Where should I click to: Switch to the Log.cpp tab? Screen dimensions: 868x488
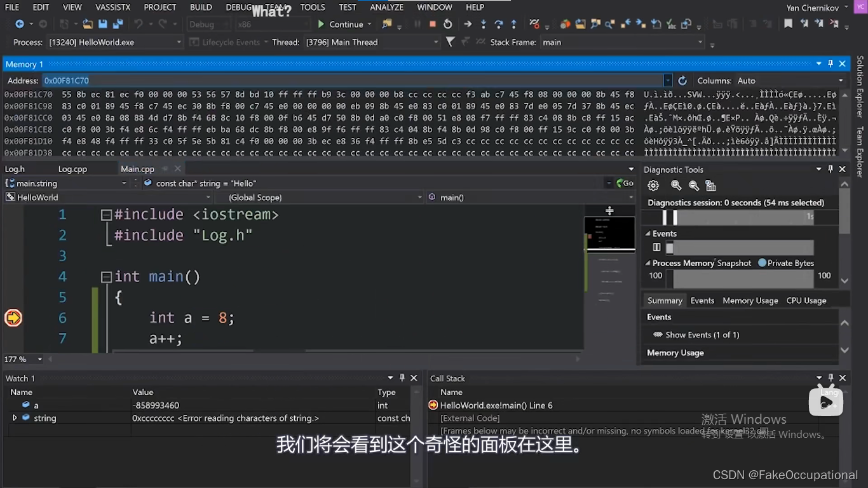pyautogui.click(x=72, y=169)
